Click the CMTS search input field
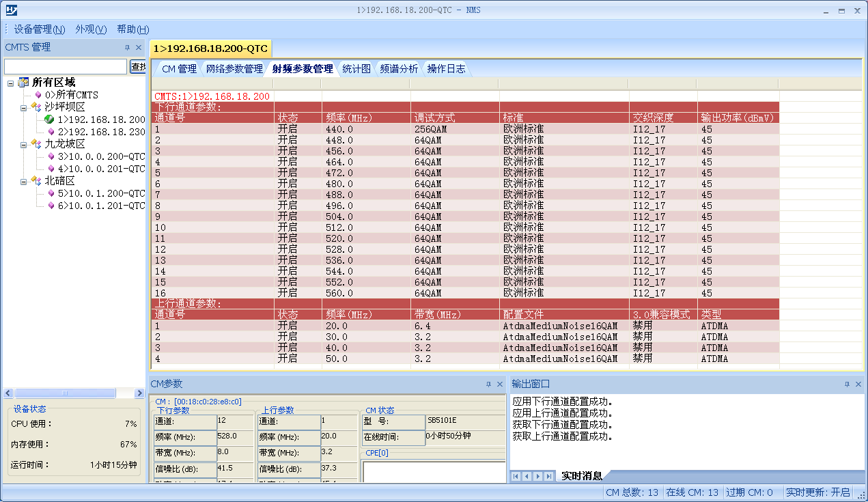Viewport: 868px width, 502px height. [66, 66]
